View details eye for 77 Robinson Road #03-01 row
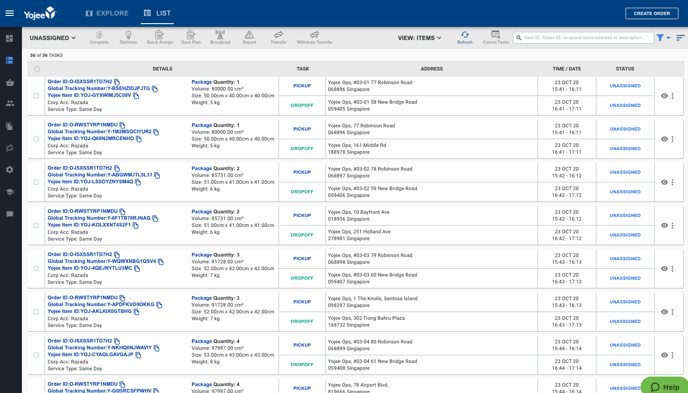The height and width of the screenshot is (393, 688). (664, 96)
